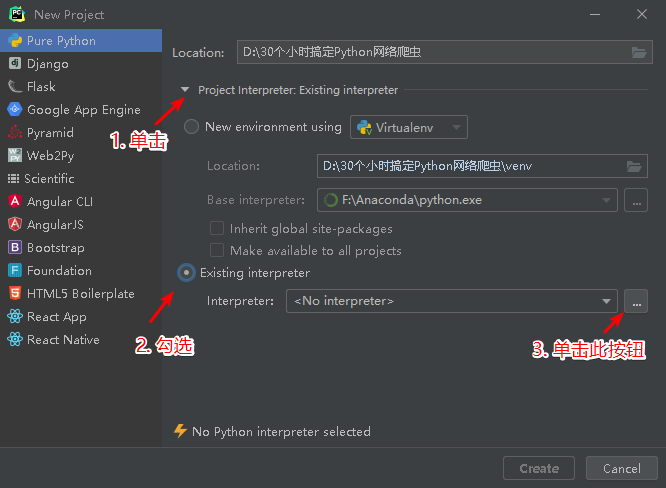Select React Native in project list

point(62,340)
